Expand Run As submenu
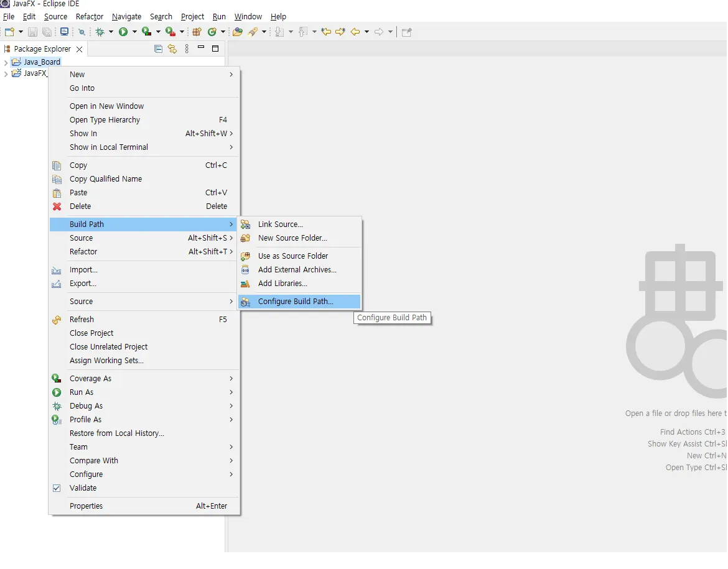 click(x=145, y=392)
